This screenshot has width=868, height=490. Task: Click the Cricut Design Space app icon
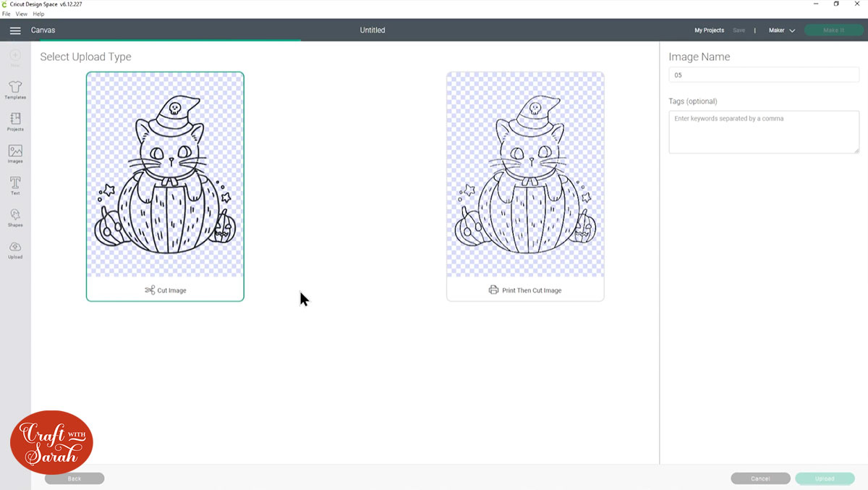(5, 4)
